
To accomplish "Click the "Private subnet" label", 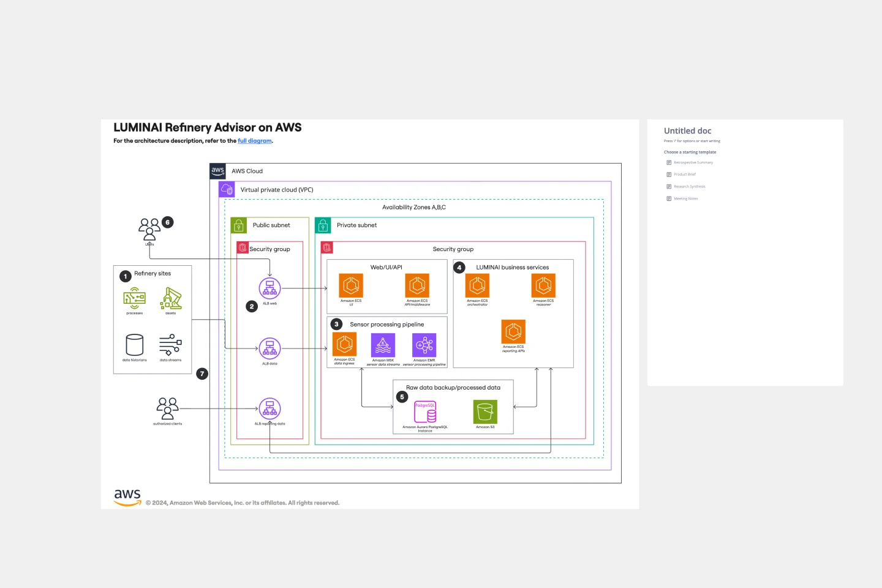I will [x=357, y=225].
